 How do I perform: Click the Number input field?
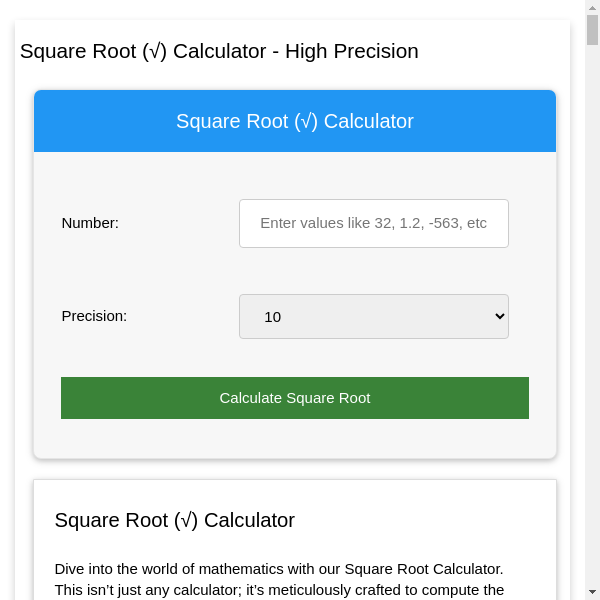pos(373,223)
